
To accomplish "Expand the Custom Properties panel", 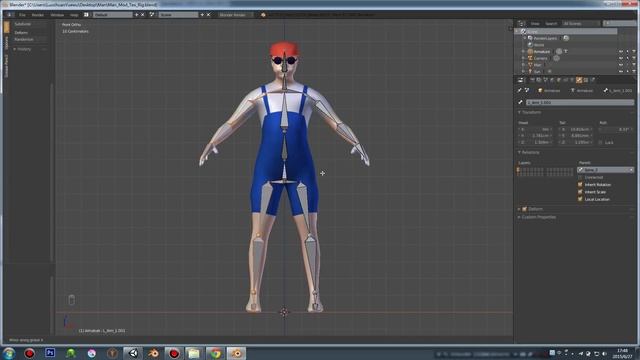I will 519,217.
